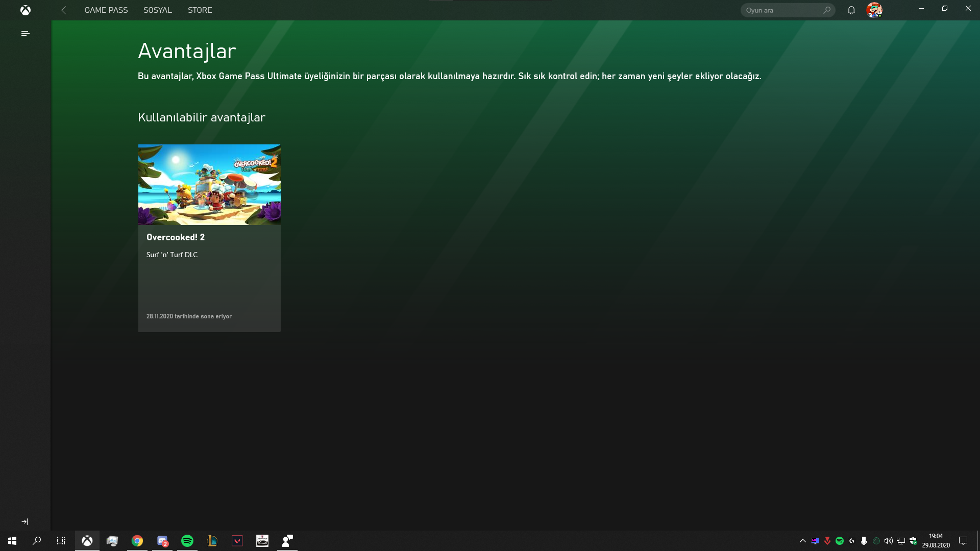Expand sidebar with bottom arrow icon
Screen dimensions: 980x551
point(25,521)
